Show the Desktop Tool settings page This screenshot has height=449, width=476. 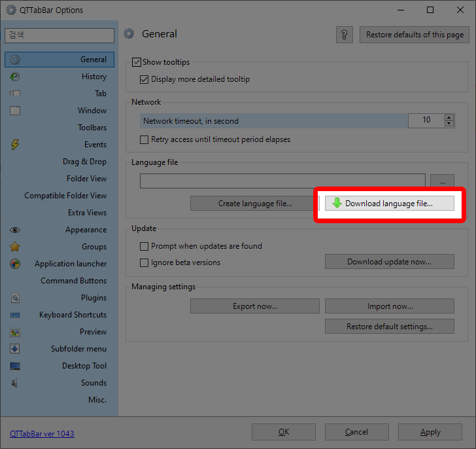59,366
